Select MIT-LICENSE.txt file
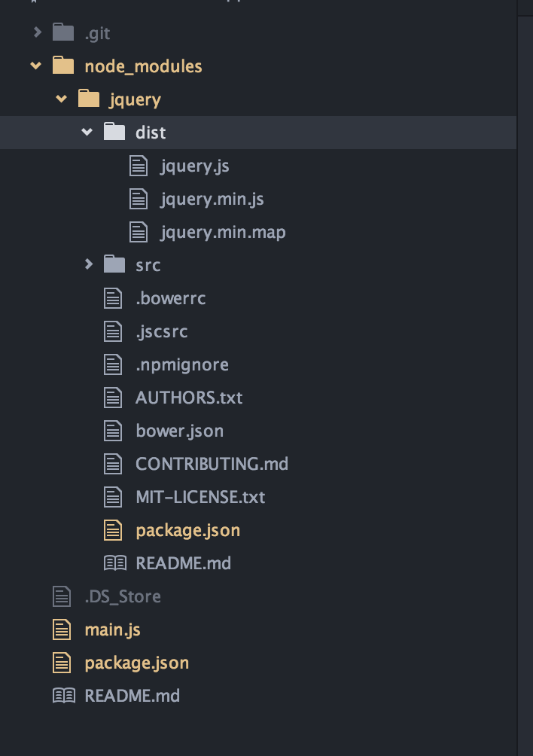Viewport: 533px width, 756px height. coord(200,497)
